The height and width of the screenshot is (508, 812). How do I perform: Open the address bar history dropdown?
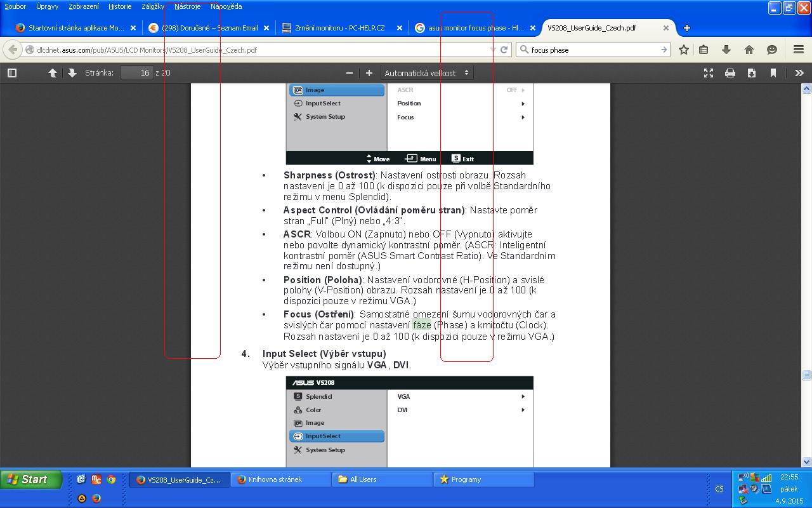493,50
